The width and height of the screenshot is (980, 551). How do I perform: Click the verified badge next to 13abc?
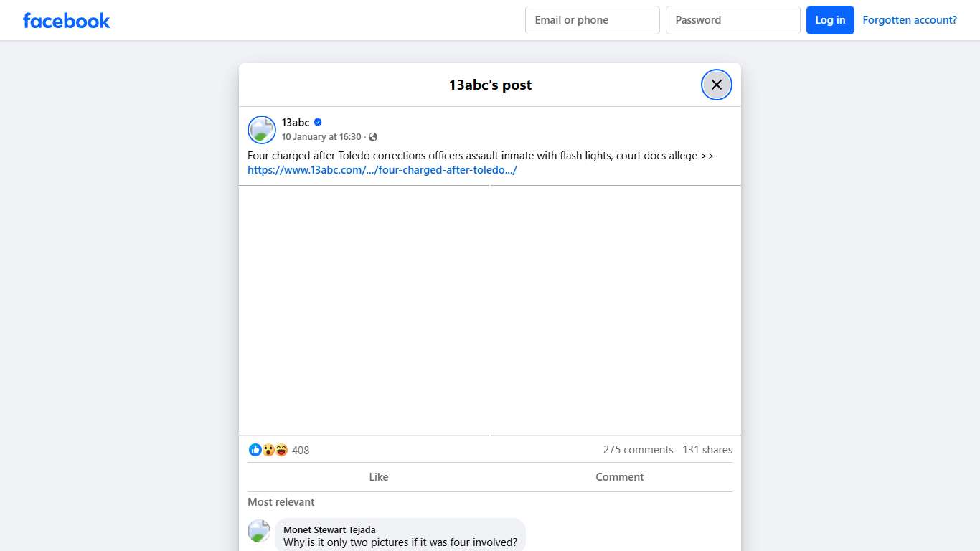point(318,122)
